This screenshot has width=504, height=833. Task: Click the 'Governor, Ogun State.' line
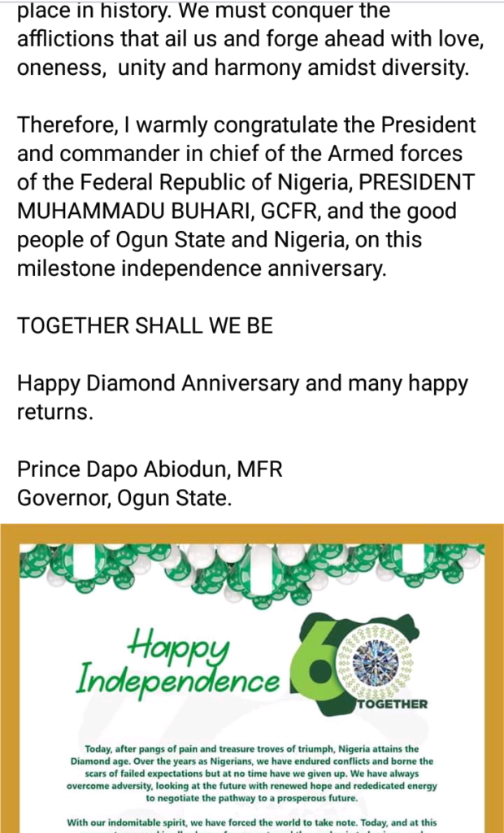pos(124,497)
